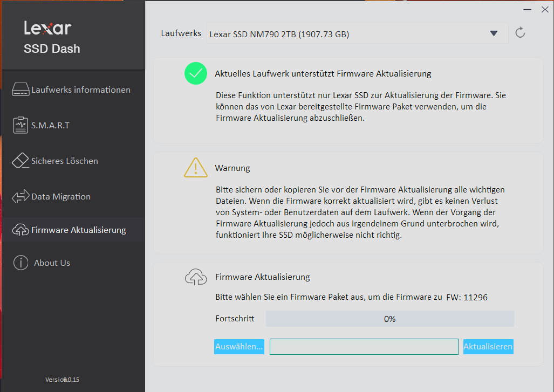The image size is (554, 392).
Task: Click the Warnung heading
Action: pyautogui.click(x=232, y=168)
